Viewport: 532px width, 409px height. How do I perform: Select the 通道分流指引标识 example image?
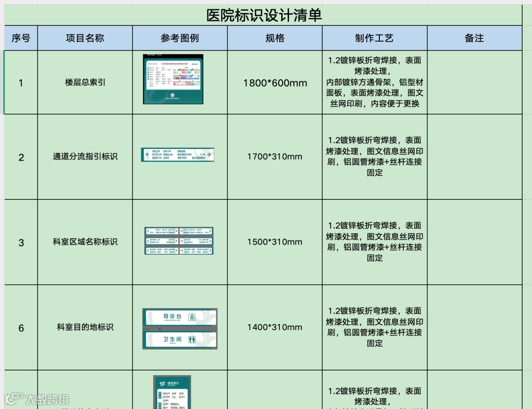(x=179, y=154)
